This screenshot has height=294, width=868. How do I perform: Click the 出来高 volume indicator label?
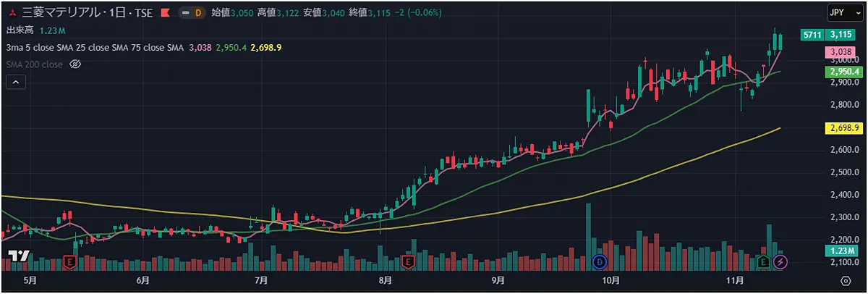point(20,30)
